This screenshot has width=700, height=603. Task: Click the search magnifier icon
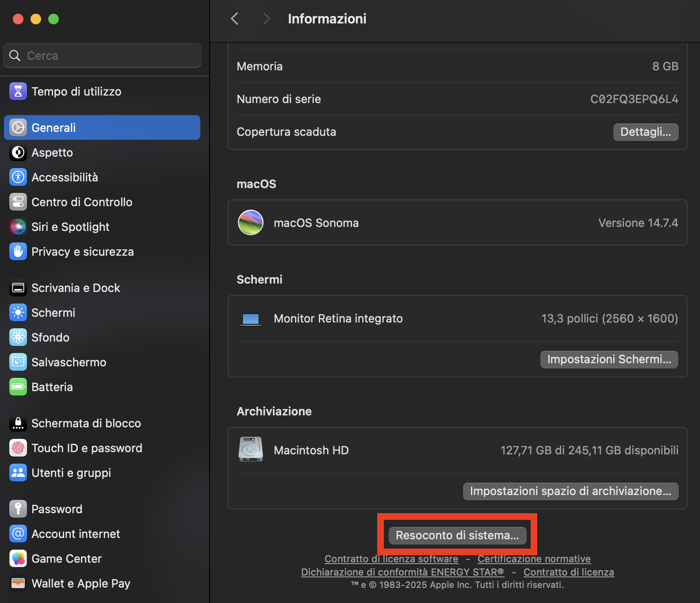[x=15, y=55]
